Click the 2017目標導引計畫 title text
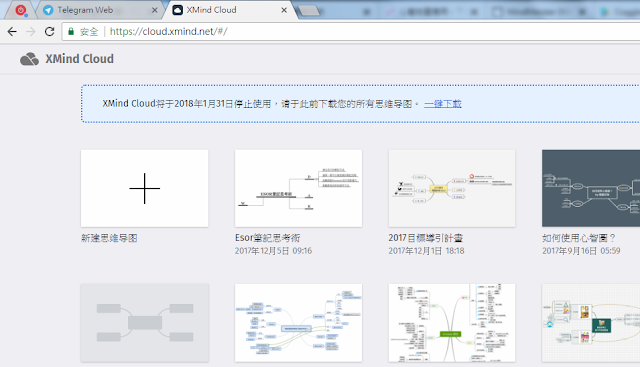The height and width of the screenshot is (367, 640). click(426, 238)
